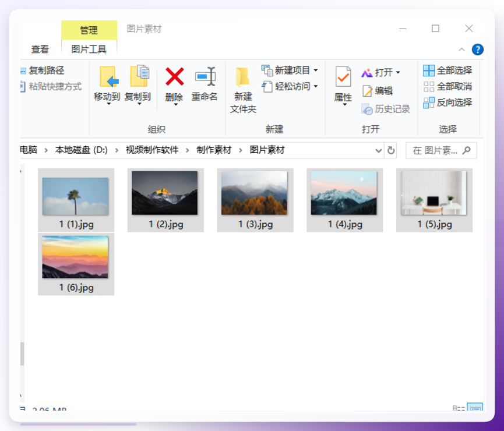Click History (历史记录) button
The height and width of the screenshot is (431, 504).
pos(386,109)
